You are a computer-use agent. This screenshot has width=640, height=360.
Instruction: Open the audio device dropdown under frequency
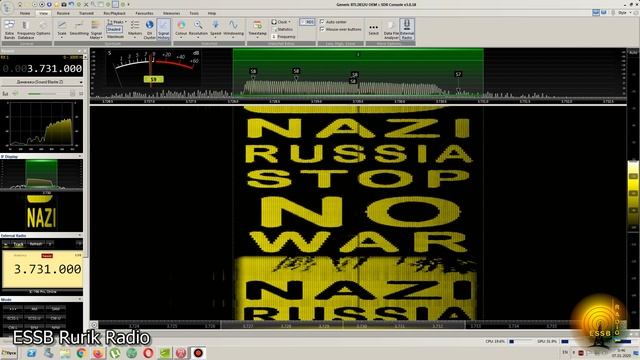[42, 82]
